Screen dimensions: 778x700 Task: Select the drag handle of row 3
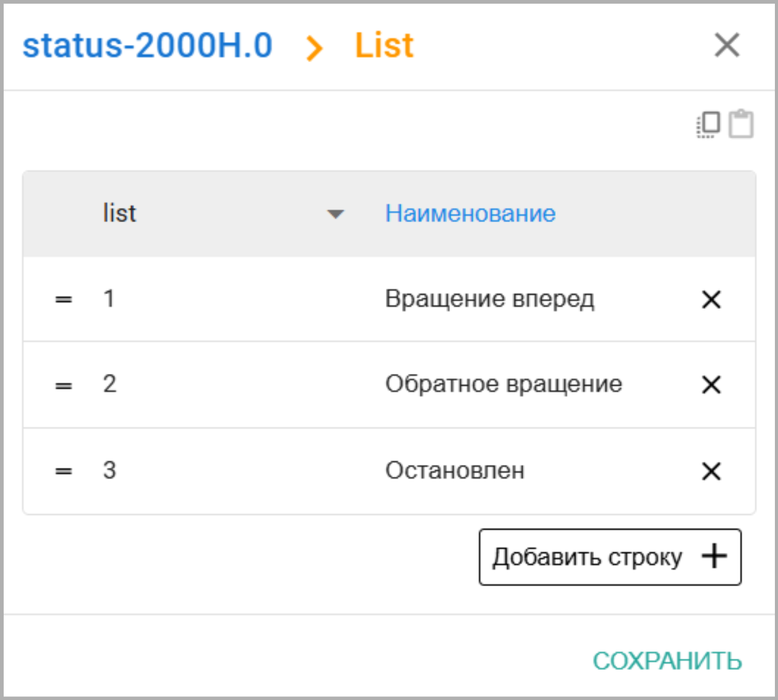click(x=63, y=472)
